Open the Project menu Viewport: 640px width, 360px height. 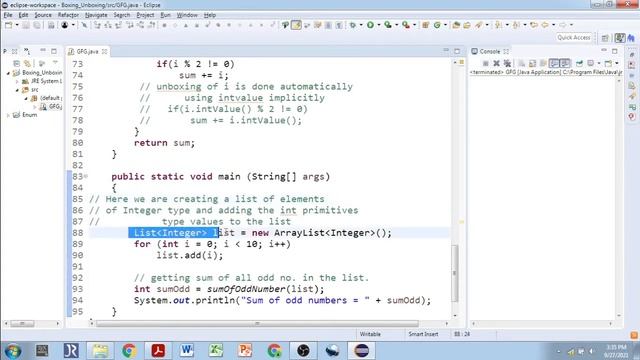[145, 15]
